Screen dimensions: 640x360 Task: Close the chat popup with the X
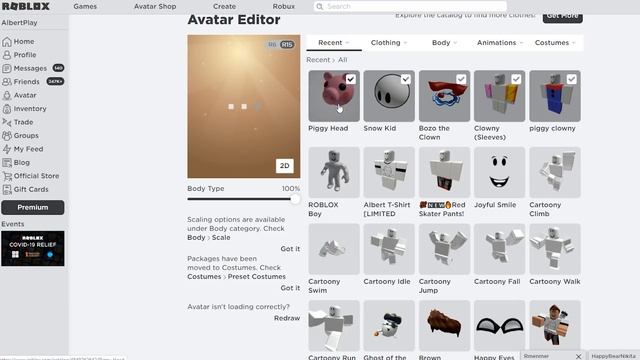pyautogui.click(x=578, y=356)
